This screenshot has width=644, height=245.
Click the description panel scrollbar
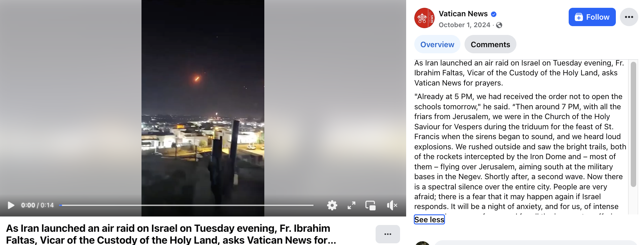pos(633,124)
